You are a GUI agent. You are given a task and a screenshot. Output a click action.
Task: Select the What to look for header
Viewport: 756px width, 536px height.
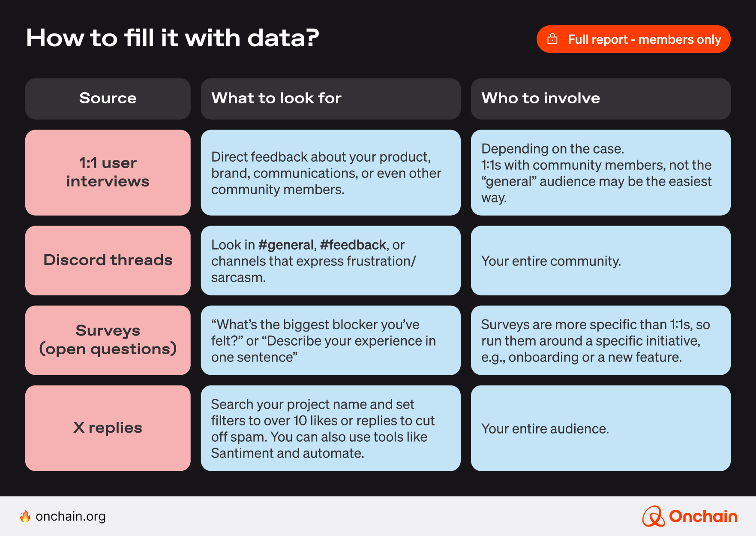coord(330,98)
